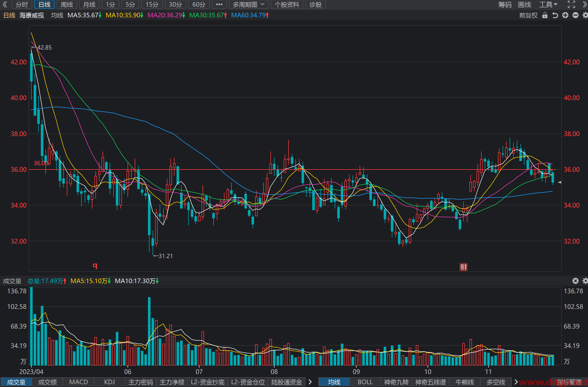Collapse left panel with double-chevron icon
The height and width of the screenshot is (387, 588).
pyautogui.click(x=5, y=4)
